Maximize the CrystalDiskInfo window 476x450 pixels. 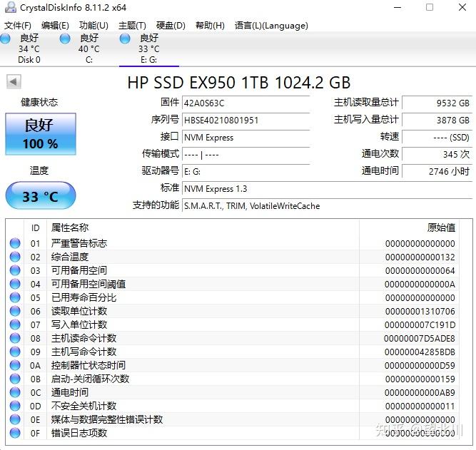pos(430,7)
